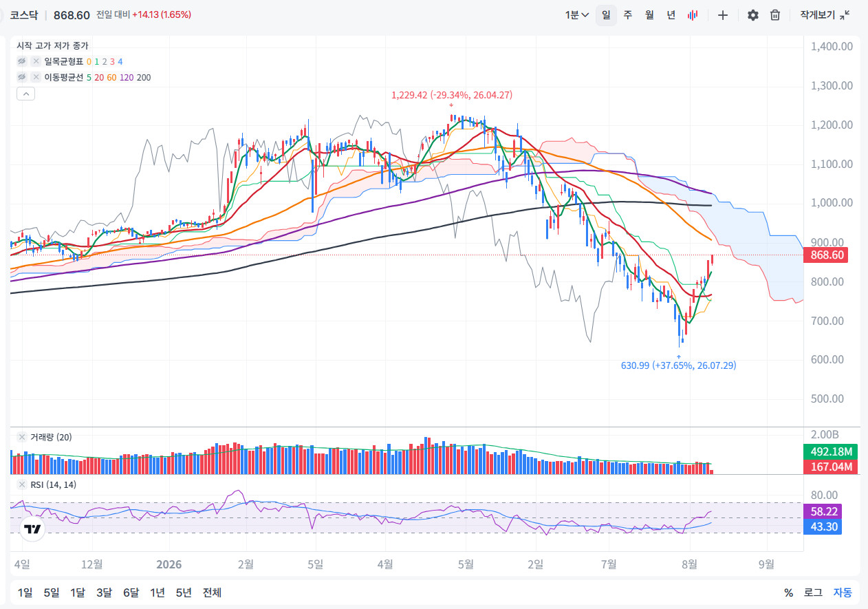868x609 pixels.
Task: Select the orange 0 line of 일목균형표
Action: click(x=89, y=61)
